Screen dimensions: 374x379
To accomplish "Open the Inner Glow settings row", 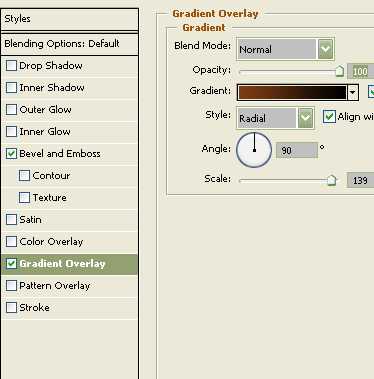I will 70,132.
